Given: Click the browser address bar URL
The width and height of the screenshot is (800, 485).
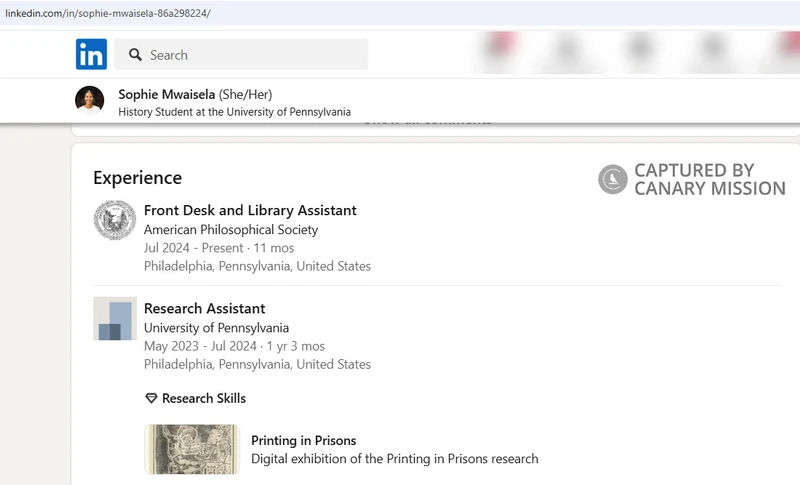Looking at the screenshot, I should [108, 13].
